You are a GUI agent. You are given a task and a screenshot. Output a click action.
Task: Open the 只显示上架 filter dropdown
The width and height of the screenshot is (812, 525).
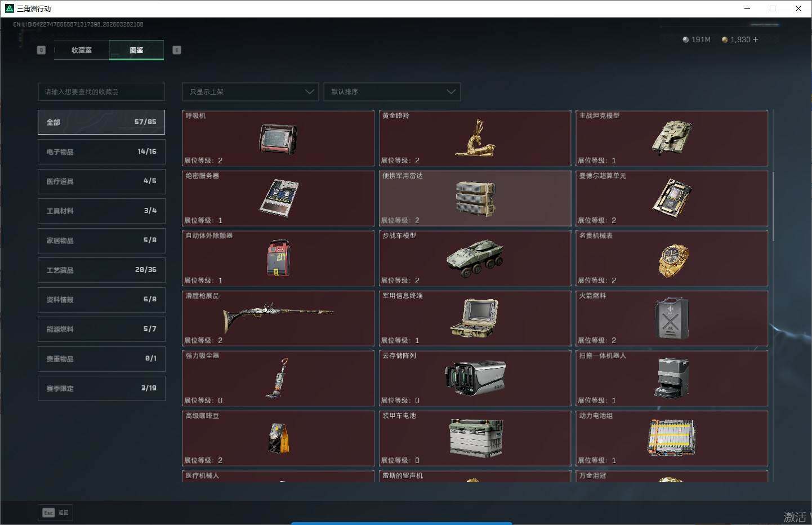(251, 92)
